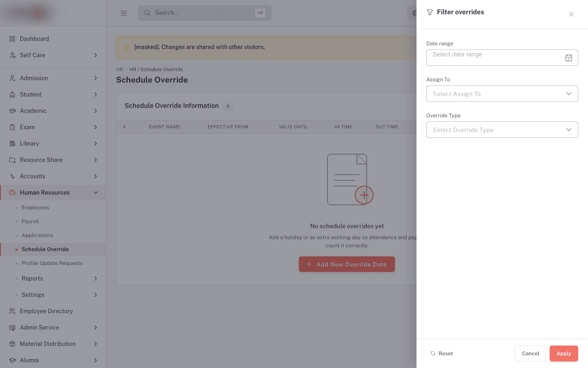Open the Assign To dropdown
Screen dimensions: 588x368
(502, 94)
